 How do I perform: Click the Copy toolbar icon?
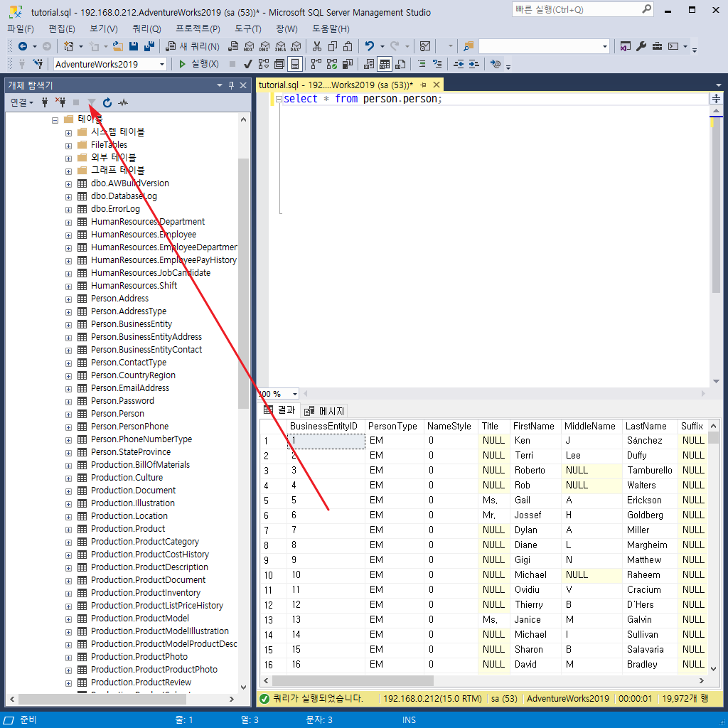tap(333, 46)
